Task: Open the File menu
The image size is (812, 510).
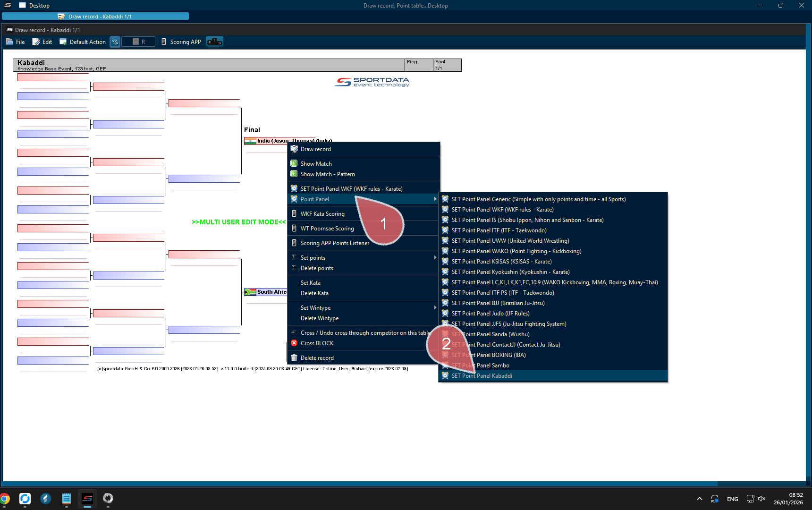Action: [x=16, y=42]
